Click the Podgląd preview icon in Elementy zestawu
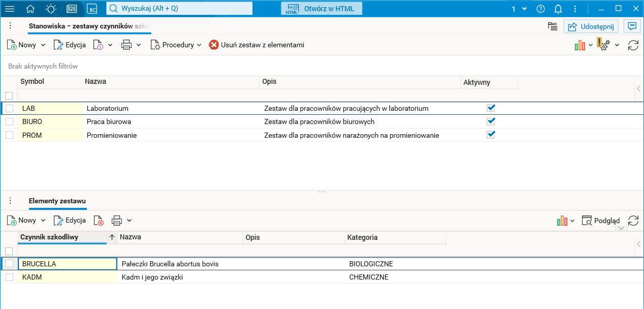This screenshot has width=644, height=309. pyautogui.click(x=601, y=220)
